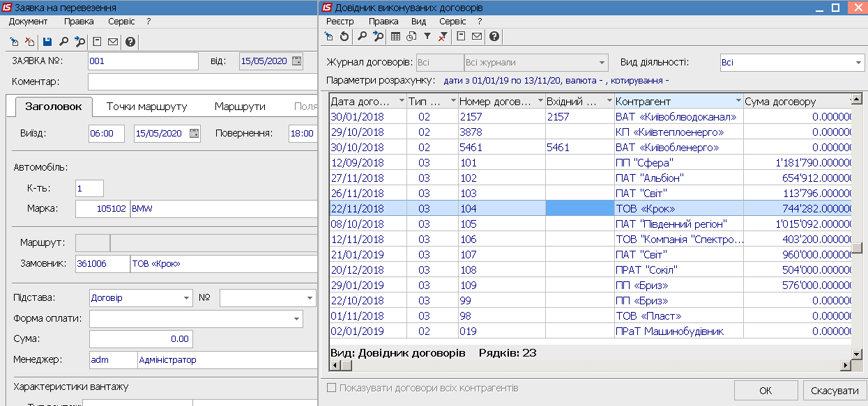Viewport: 868px width, 406px height.
Task: Select ПРаТ Машинобудівник row
Action: coord(591,331)
